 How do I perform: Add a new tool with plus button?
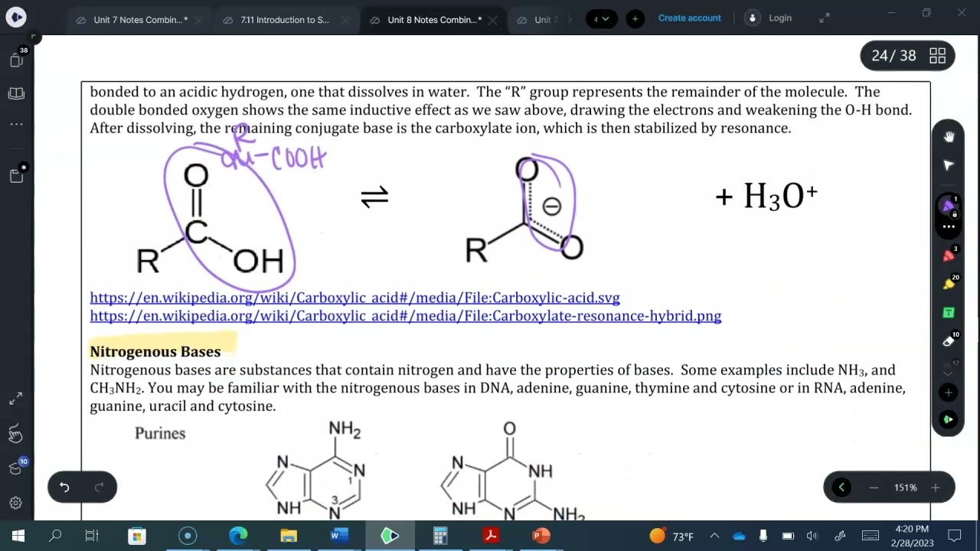(x=949, y=393)
